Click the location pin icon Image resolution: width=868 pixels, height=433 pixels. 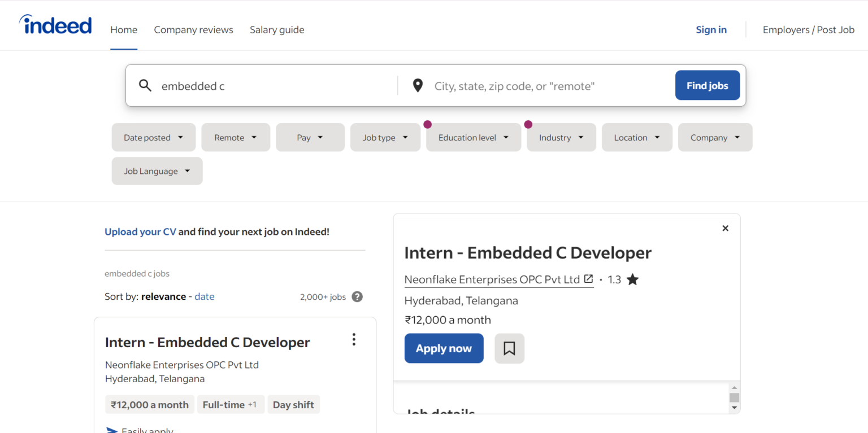pyautogui.click(x=418, y=85)
